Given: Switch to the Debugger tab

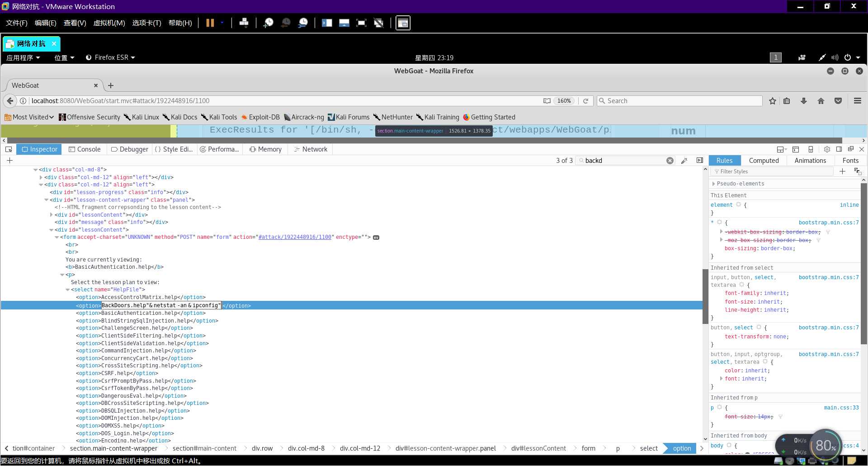Looking at the screenshot, I should 129,149.
